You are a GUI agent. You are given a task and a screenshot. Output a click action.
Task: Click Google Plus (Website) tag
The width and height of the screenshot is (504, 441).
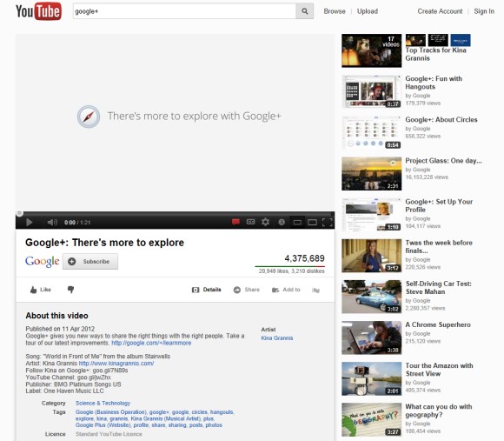(103, 425)
